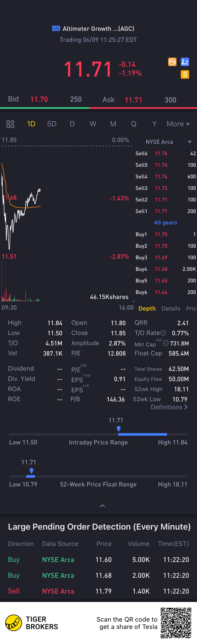Collapse the stock details with up chevron

tap(102, 506)
